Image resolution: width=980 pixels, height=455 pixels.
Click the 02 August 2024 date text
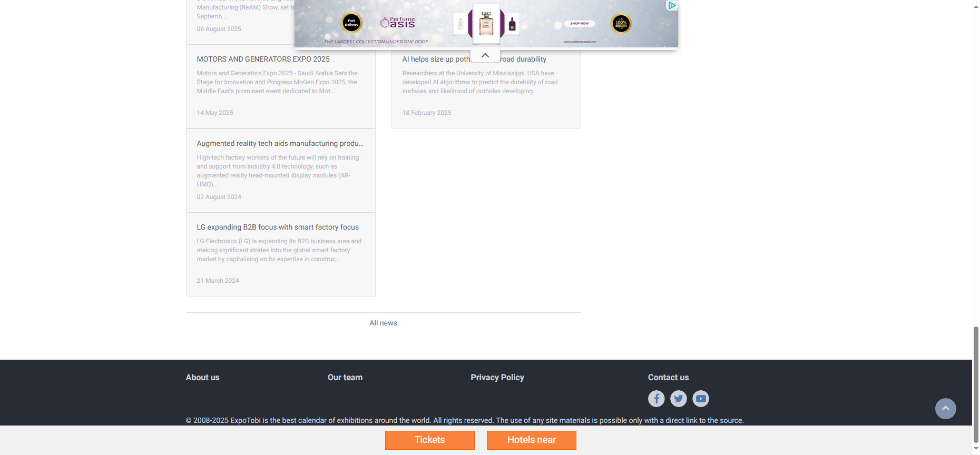219,197
